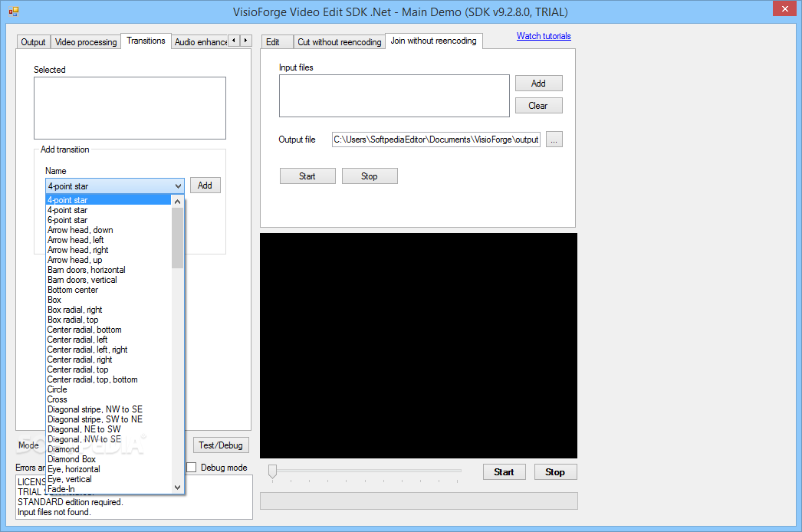This screenshot has width=802, height=532.
Task: Select Box radial, top transition
Action: tap(108, 320)
